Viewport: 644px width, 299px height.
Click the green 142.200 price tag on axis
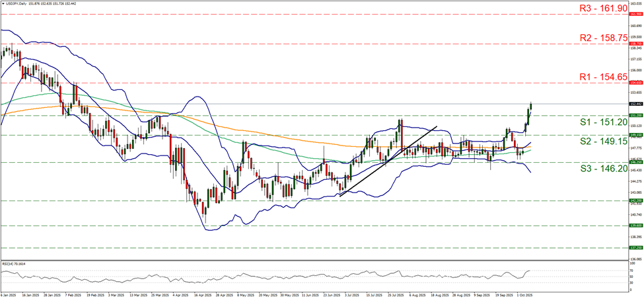click(635, 201)
